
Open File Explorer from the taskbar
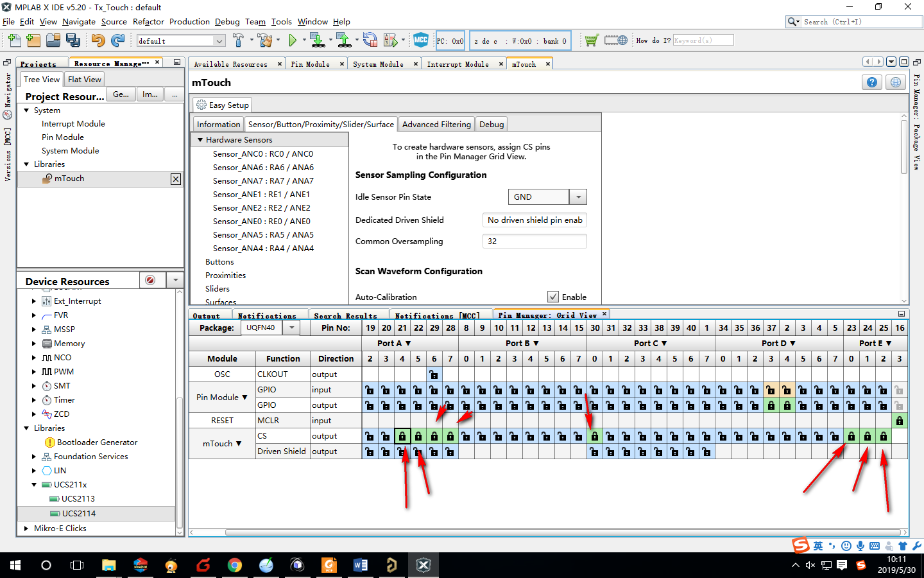(108, 565)
